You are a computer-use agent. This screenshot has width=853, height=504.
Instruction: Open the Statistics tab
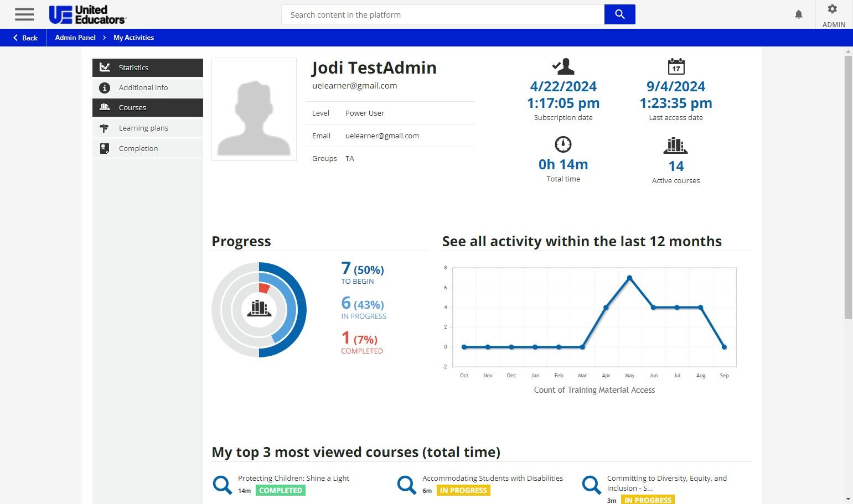coord(148,67)
